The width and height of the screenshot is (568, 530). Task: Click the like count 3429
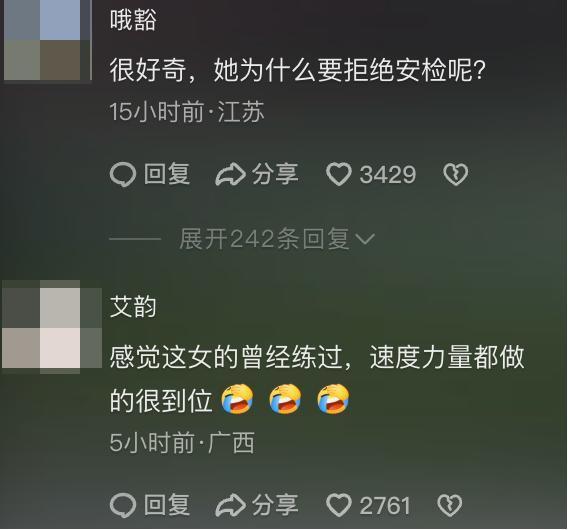point(387,175)
